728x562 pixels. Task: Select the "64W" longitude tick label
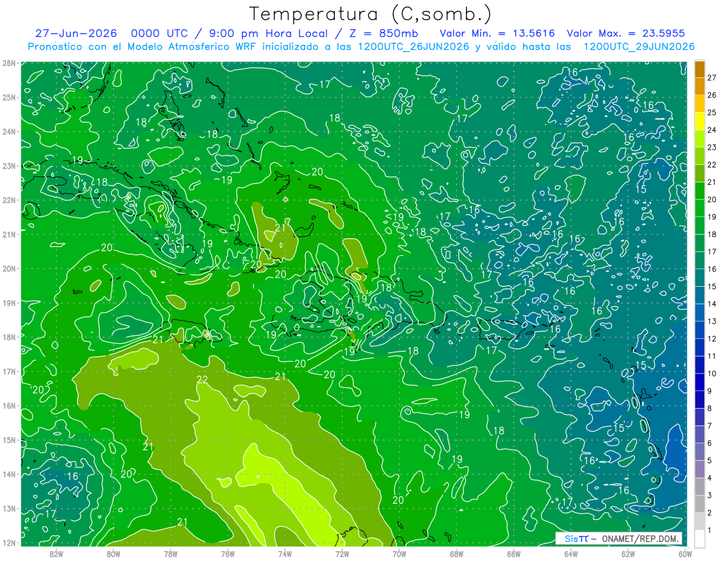click(571, 554)
